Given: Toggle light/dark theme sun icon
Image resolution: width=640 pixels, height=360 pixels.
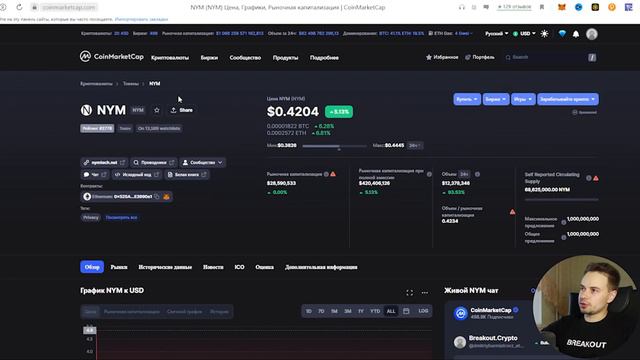Looking at the screenshot, I should (x=544, y=34).
